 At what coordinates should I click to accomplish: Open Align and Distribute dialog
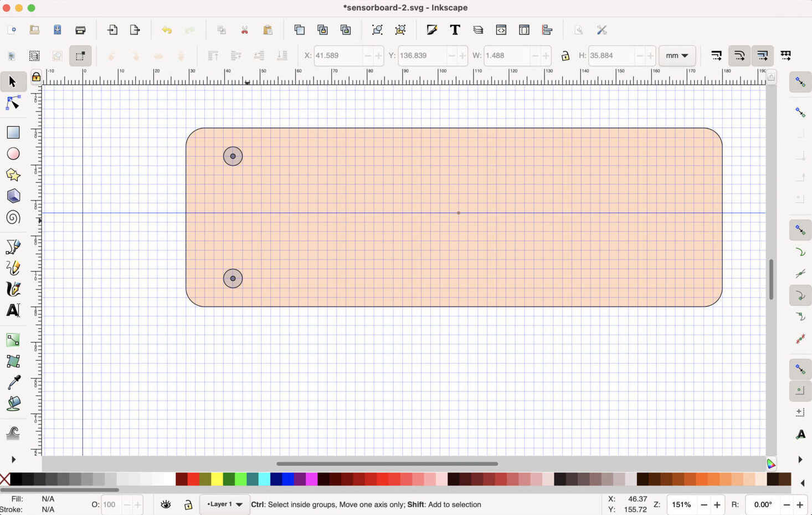point(547,30)
